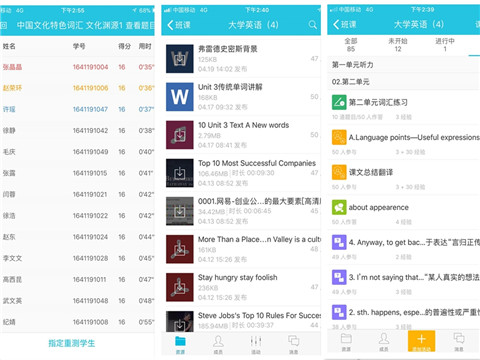The image size is (480, 360).
Task: Tap the PDF icon for More Than a Place
Action: click(x=180, y=249)
